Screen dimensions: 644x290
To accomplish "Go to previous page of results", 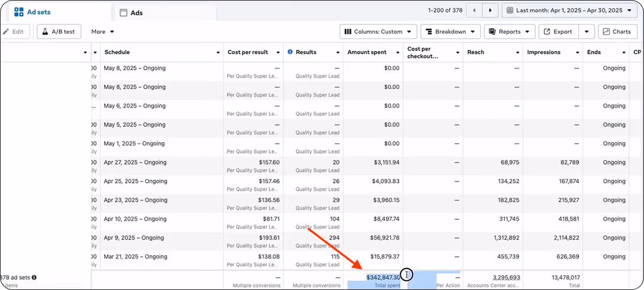I will pos(474,10).
